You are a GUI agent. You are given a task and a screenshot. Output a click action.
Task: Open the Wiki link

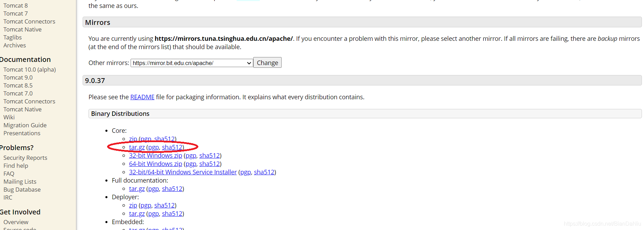pos(9,117)
